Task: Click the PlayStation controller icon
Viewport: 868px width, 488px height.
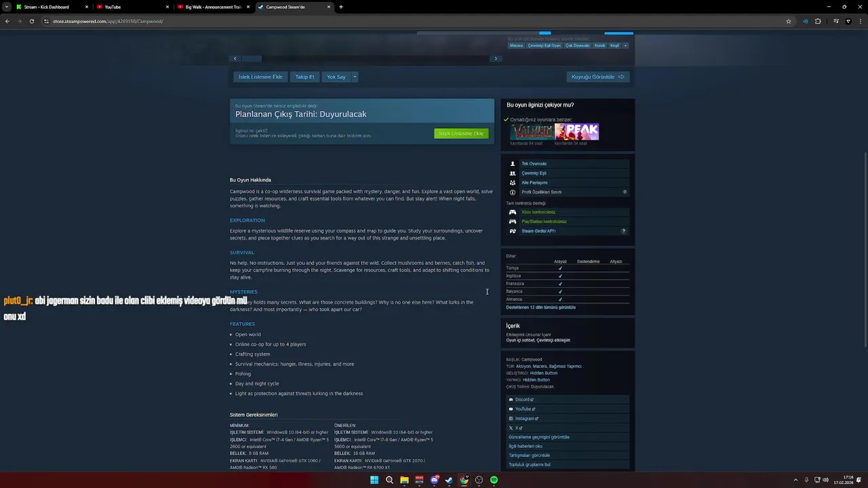Action: point(513,222)
